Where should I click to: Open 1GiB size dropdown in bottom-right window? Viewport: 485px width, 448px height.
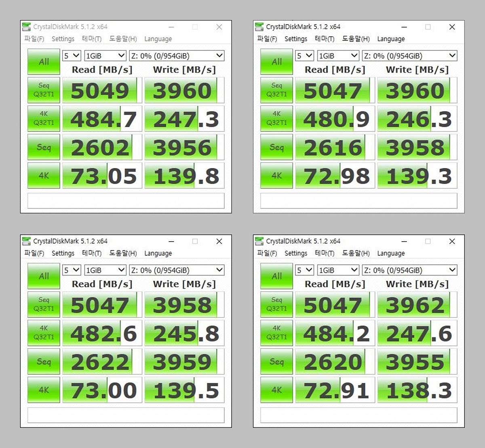pyautogui.click(x=338, y=270)
